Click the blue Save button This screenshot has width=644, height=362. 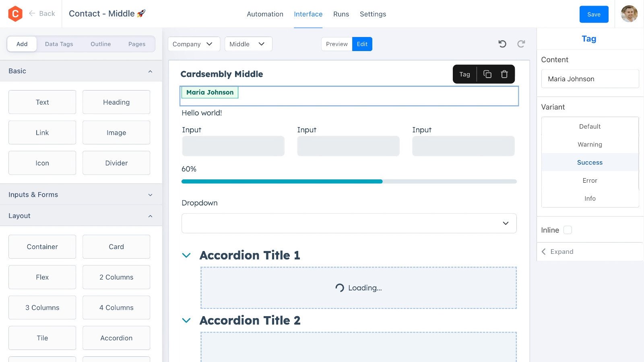coord(594,14)
